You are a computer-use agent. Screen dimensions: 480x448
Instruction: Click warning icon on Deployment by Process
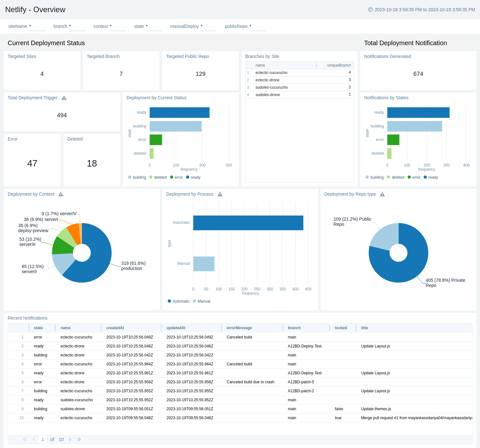click(x=220, y=194)
